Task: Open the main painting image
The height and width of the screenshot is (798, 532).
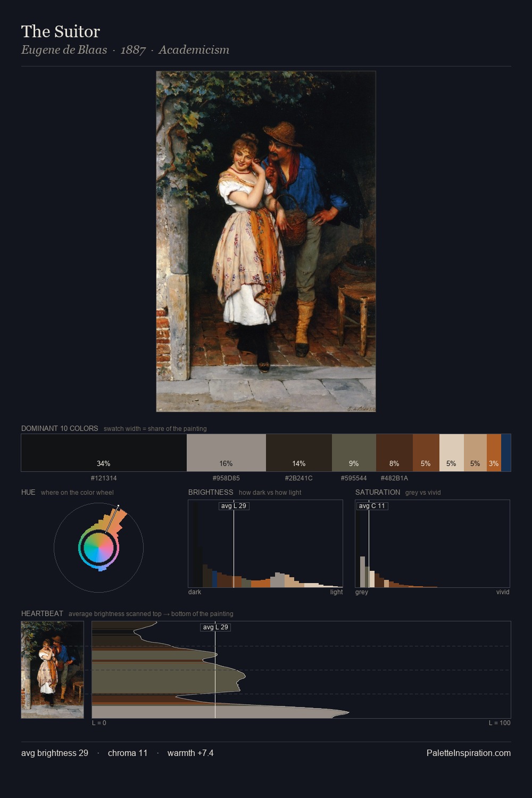Action: click(266, 241)
